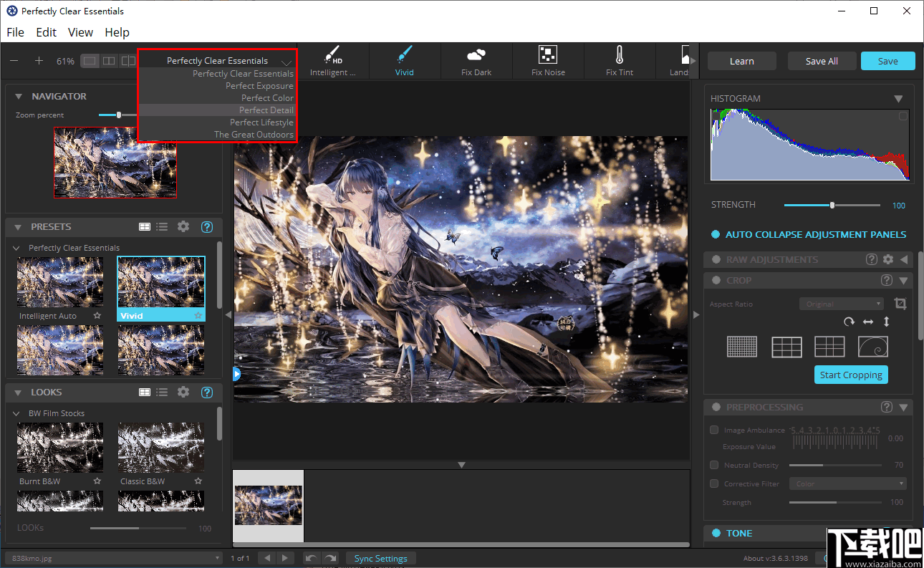The image size is (924, 568).
Task: Undo the last adjustment
Action: pos(310,558)
